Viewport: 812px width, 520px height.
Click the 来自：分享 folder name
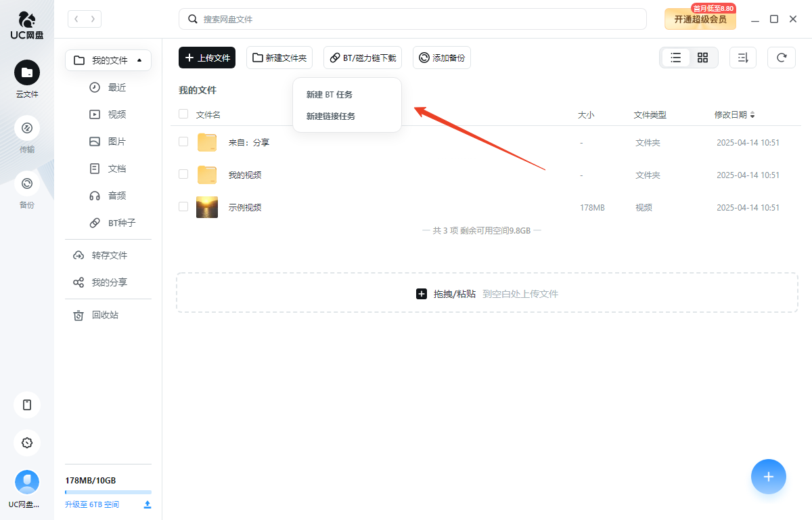click(249, 142)
